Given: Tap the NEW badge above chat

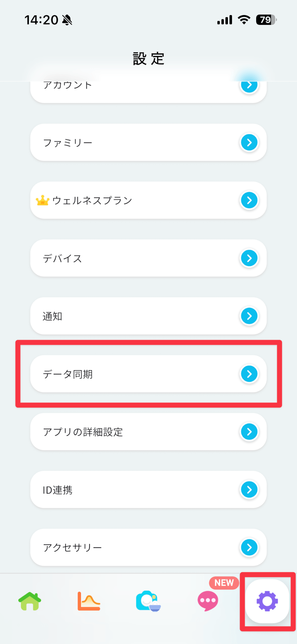Looking at the screenshot, I should coord(224,583).
